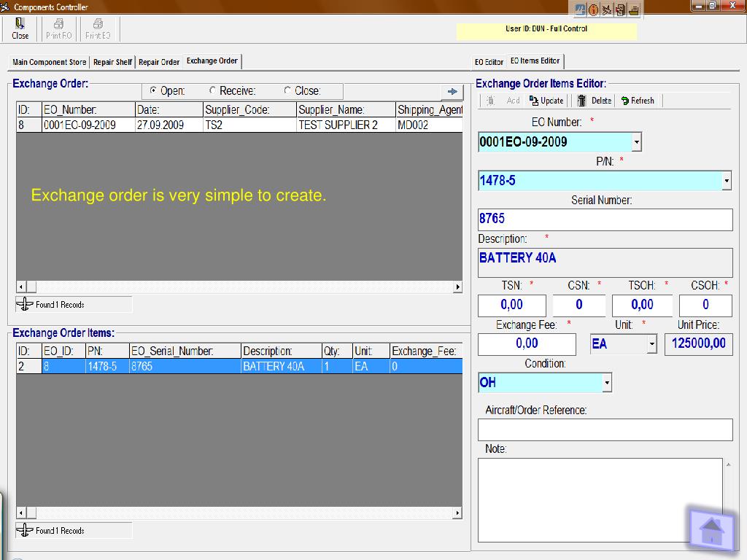This screenshot has height=560, width=747.
Task: Click the ship/printer icon in title bar
Action: pyautogui.click(x=634, y=9)
